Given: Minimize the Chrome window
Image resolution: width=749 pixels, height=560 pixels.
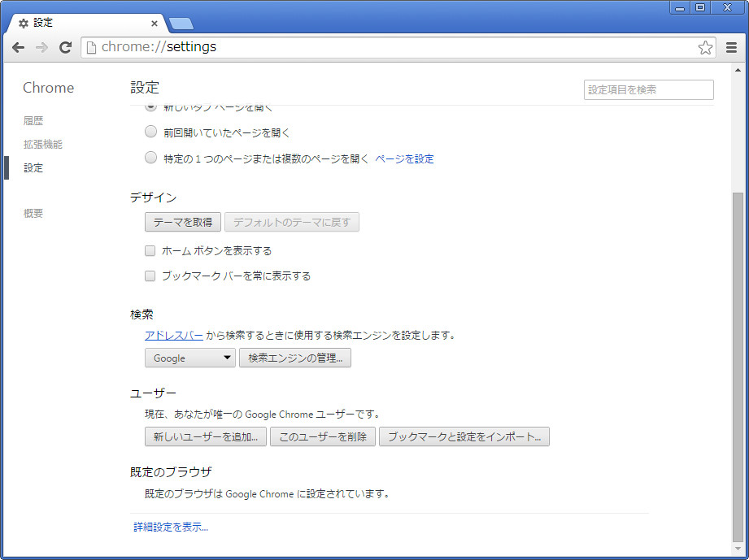Looking at the screenshot, I should [x=680, y=7].
